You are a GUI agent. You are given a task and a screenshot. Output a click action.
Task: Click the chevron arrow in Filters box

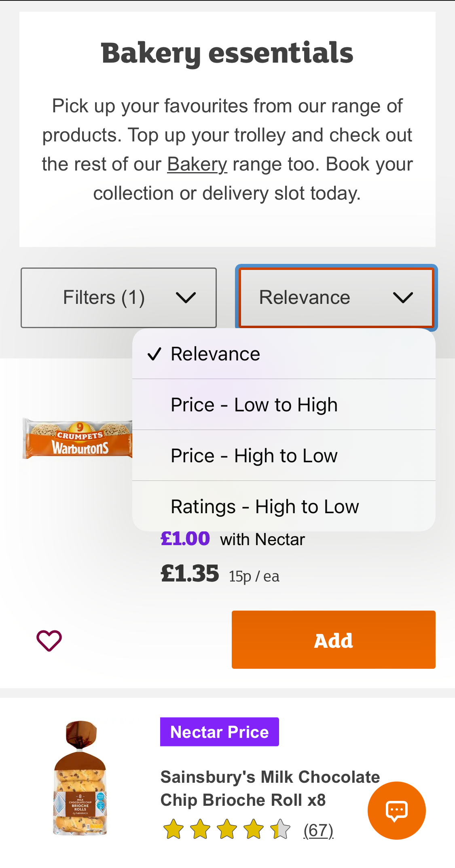coord(186,298)
